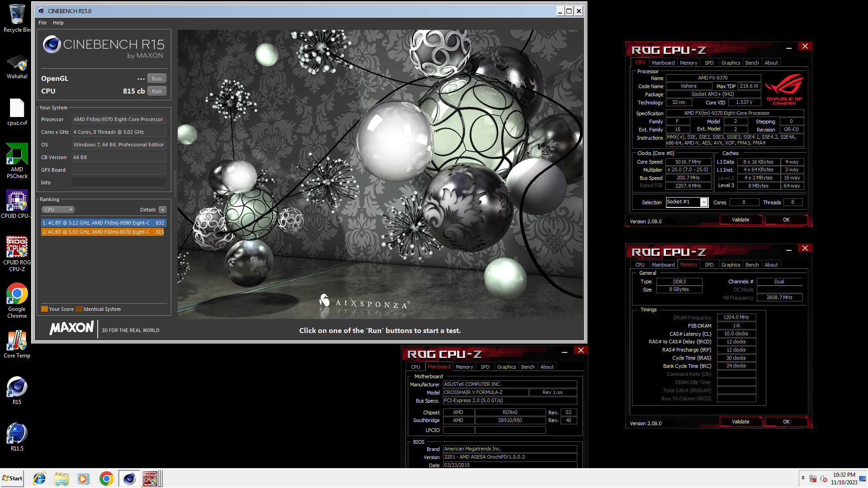Click the rendered scene preview image
Screen dimensions: 868x488
click(x=380, y=174)
